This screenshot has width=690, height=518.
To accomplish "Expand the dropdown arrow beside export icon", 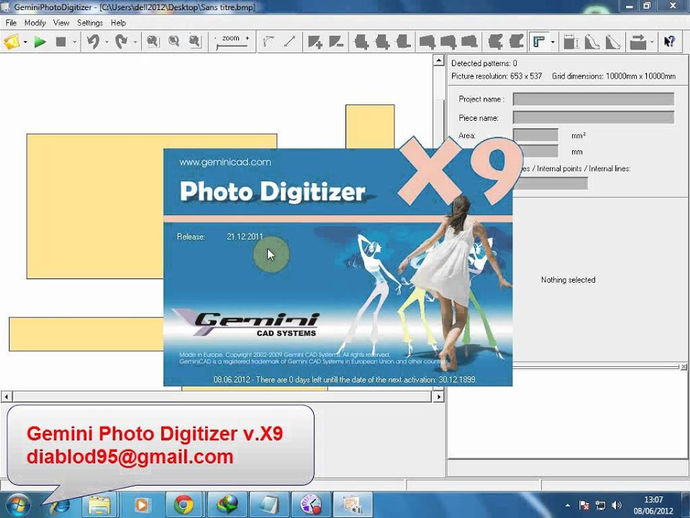I will coord(652,42).
